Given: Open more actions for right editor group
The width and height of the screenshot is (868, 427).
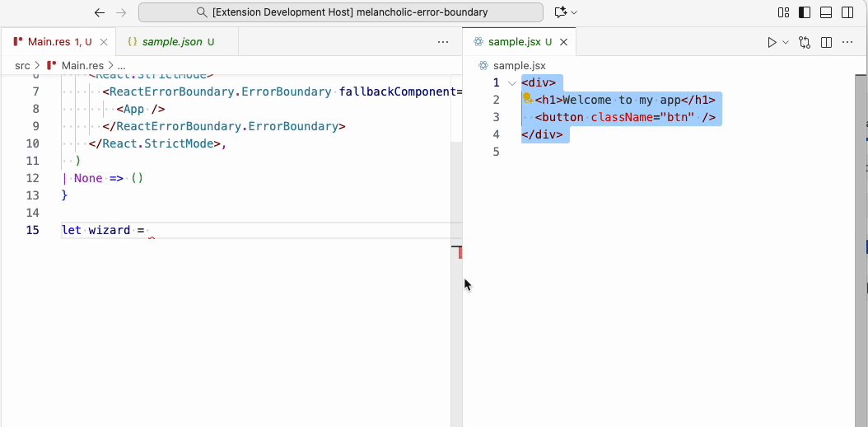Looking at the screenshot, I should [847, 42].
